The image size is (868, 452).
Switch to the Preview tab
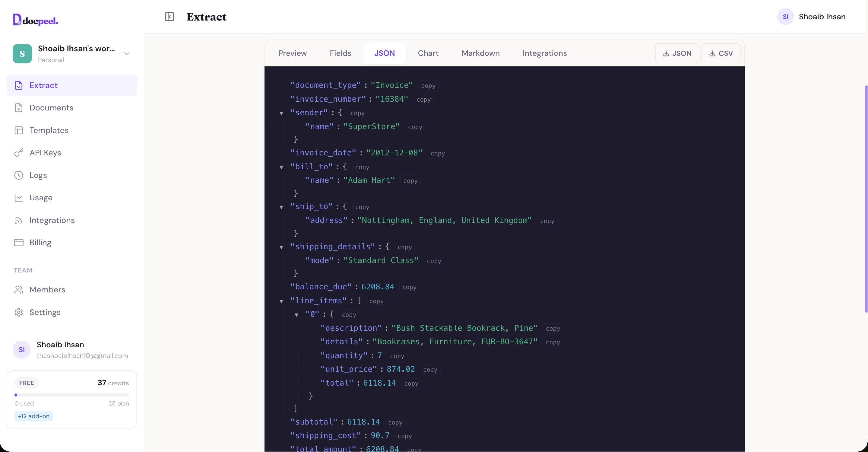[x=293, y=53]
